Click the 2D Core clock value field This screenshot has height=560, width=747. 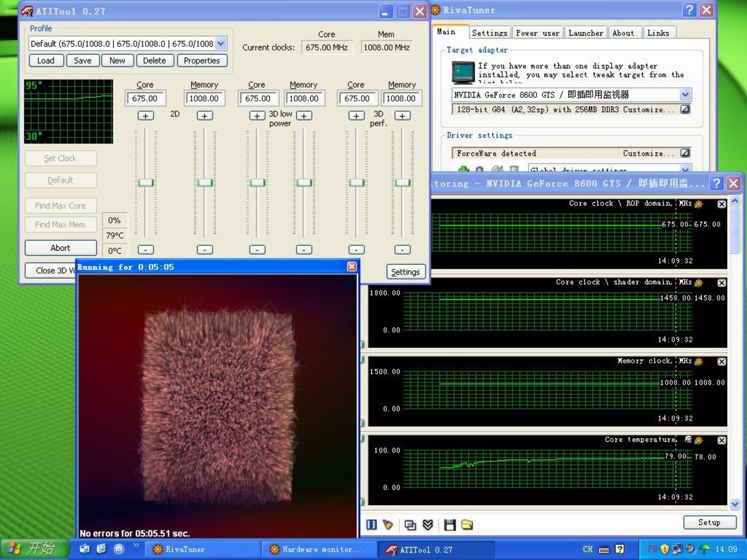point(146,98)
